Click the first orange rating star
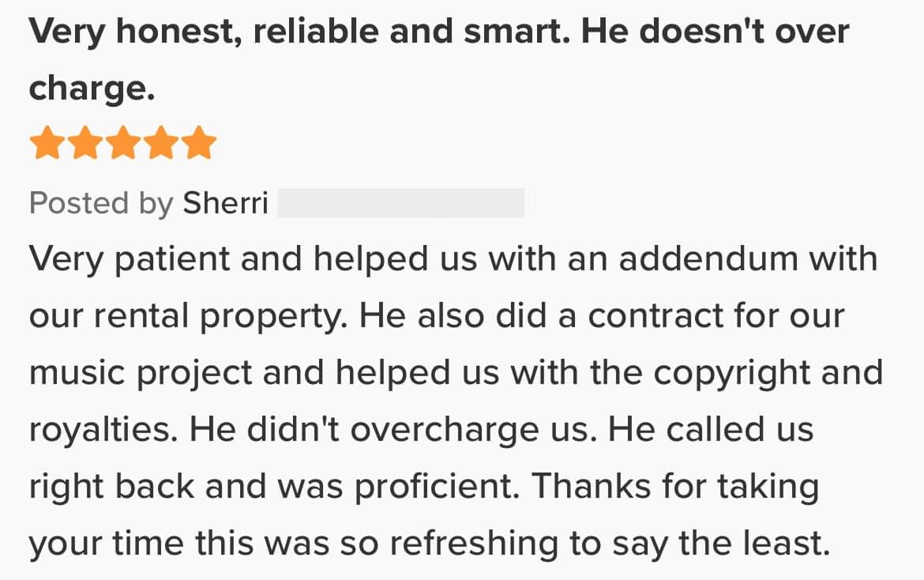 47,144
